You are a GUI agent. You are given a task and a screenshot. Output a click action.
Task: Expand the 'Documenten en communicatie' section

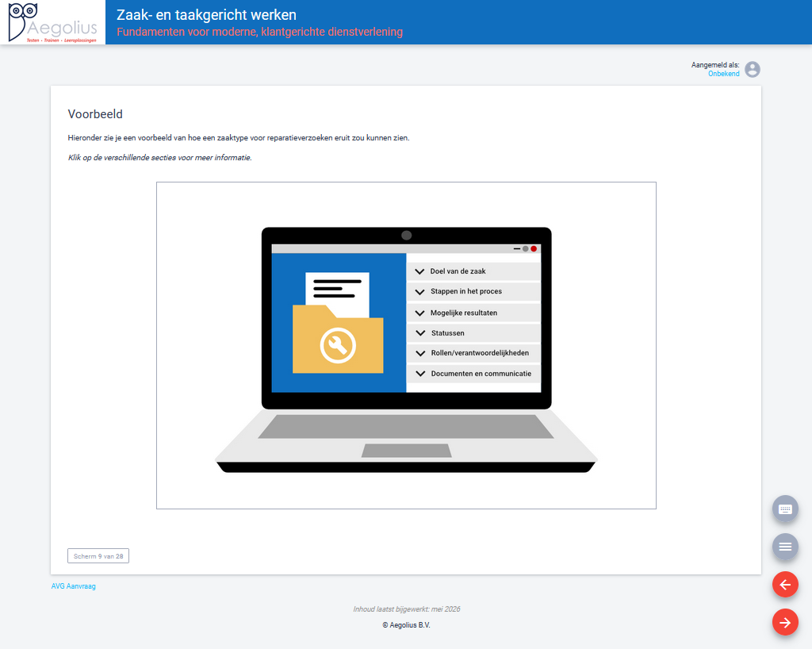(473, 374)
